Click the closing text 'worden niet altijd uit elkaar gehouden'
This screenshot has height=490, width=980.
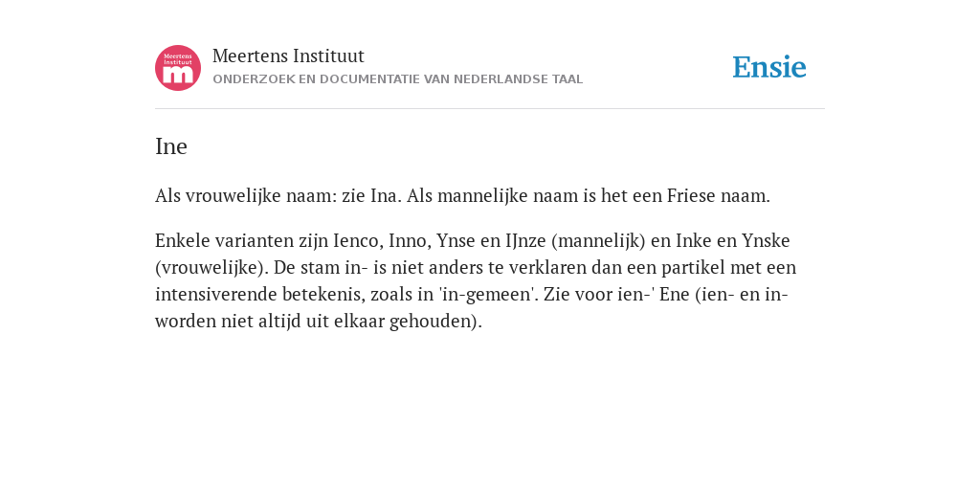point(316,322)
